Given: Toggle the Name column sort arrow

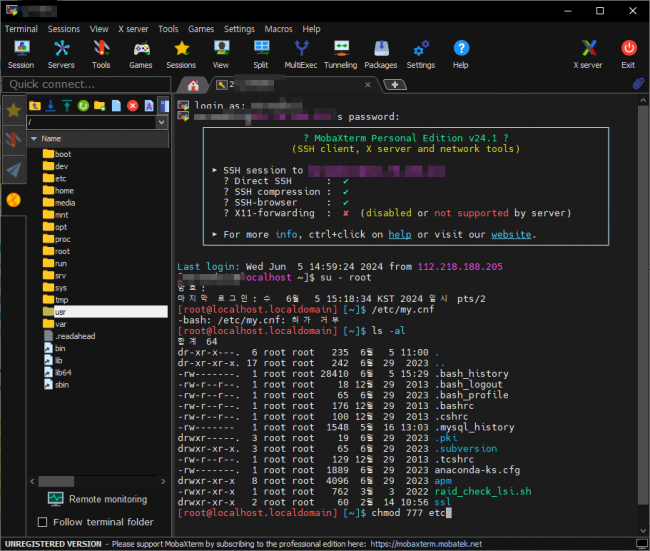Looking at the screenshot, I should tap(34, 138).
